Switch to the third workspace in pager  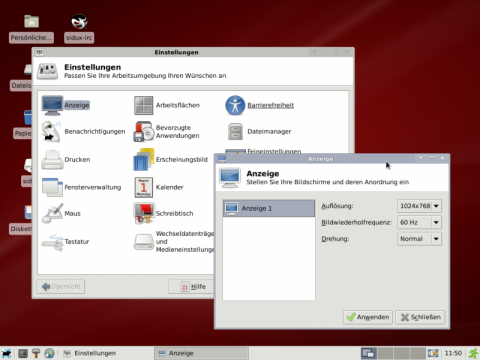click(x=401, y=353)
